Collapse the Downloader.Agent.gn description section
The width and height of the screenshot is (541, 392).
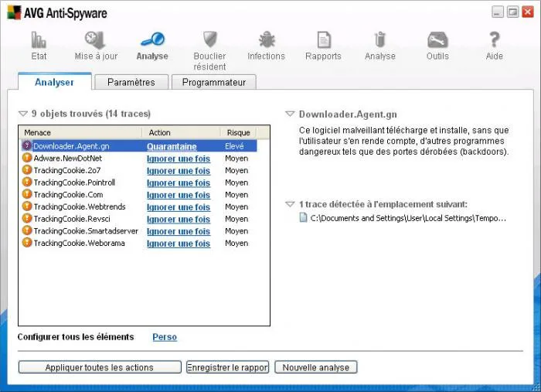[x=290, y=114]
